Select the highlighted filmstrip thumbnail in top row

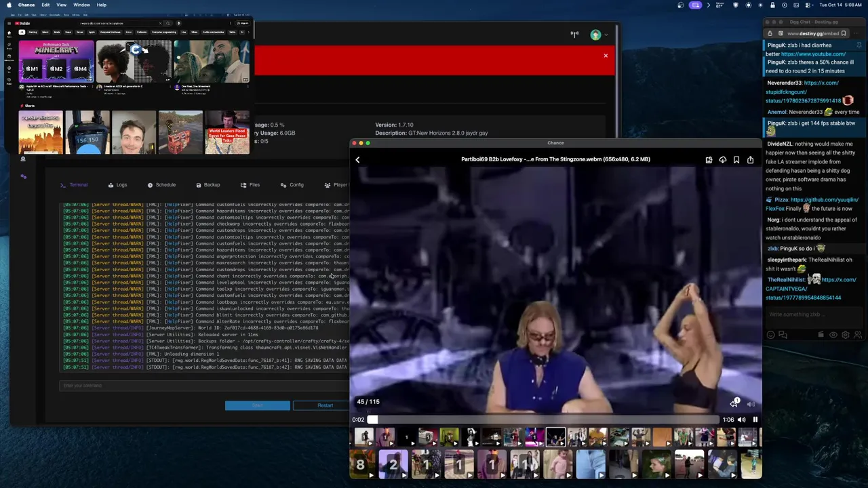pos(555,437)
